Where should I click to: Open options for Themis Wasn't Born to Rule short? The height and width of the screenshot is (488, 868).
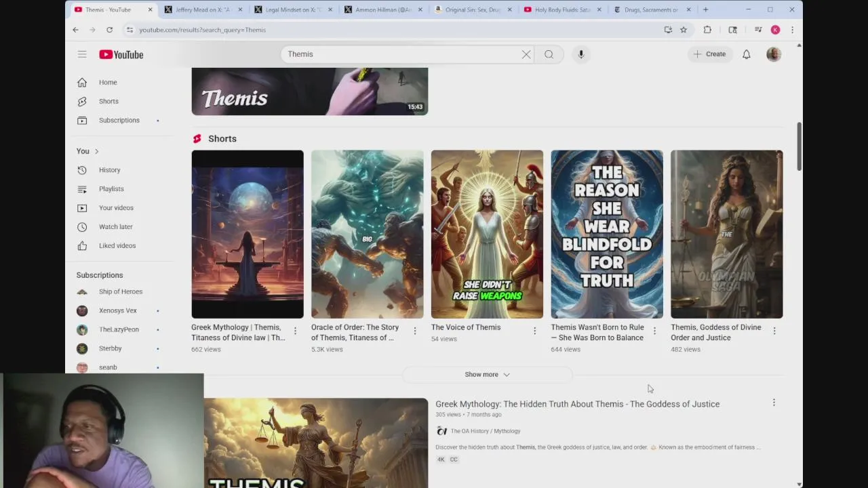[x=654, y=331]
